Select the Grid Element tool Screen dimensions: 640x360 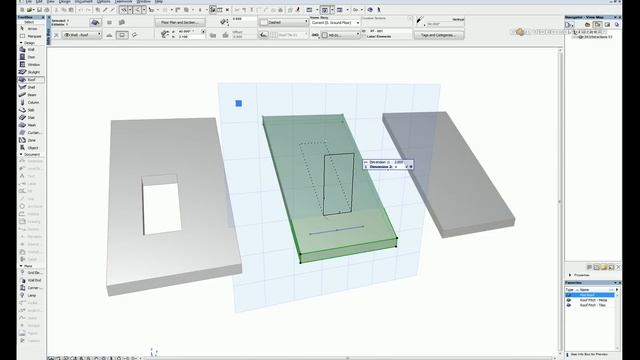pyautogui.click(x=31, y=273)
